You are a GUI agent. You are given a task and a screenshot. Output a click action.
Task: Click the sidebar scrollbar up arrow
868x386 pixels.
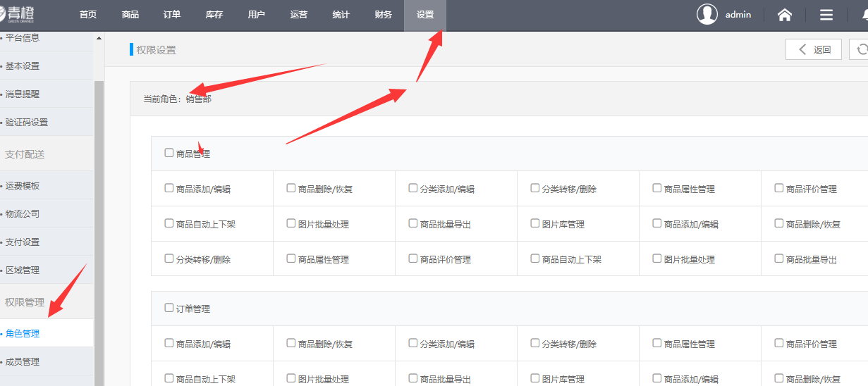[x=99, y=37]
